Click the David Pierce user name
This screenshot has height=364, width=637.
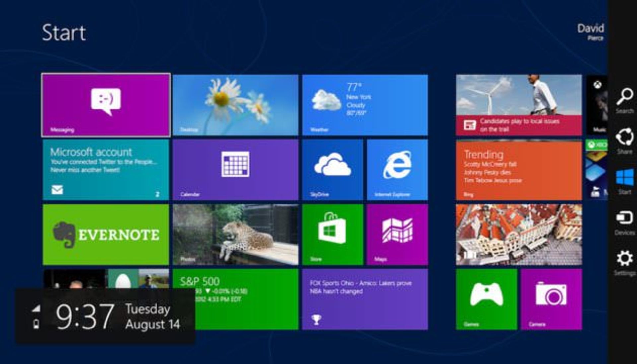point(591,32)
